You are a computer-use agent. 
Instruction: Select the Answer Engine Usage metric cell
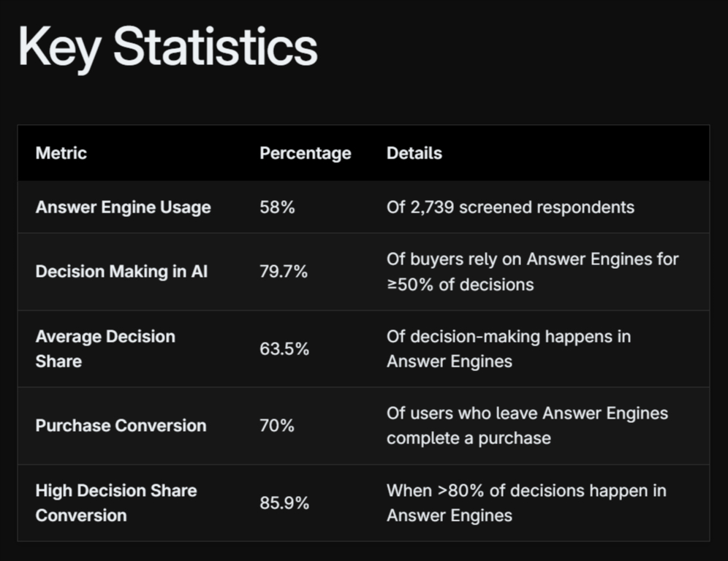click(x=123, y=207)
